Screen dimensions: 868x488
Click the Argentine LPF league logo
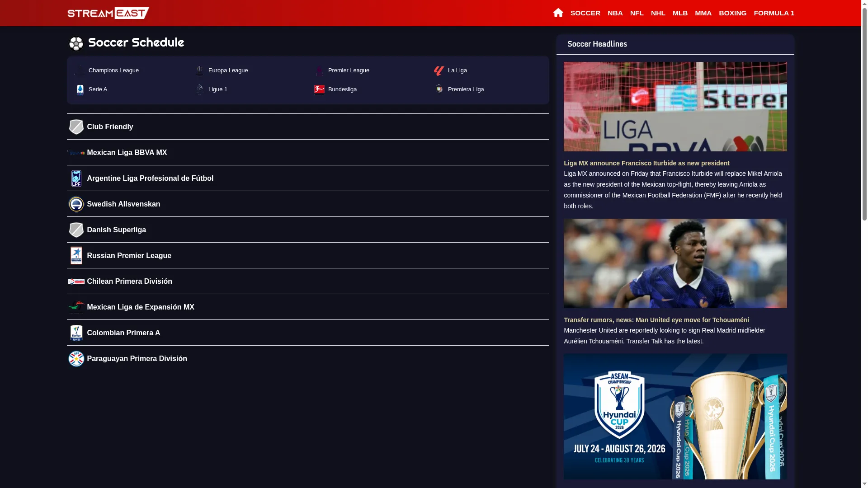pyautogui.click(x=76, y=178)
